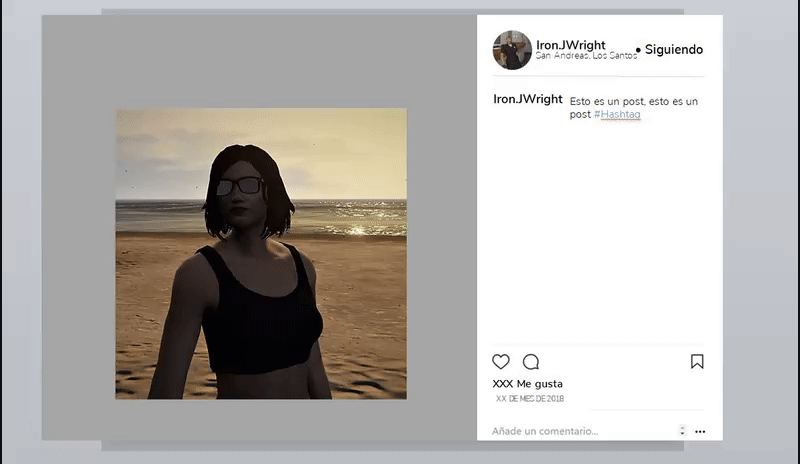This screenshot has width=800, height=464.
Task: Open Iron.JWright username in post header
Action: click(x=570, y=45)
